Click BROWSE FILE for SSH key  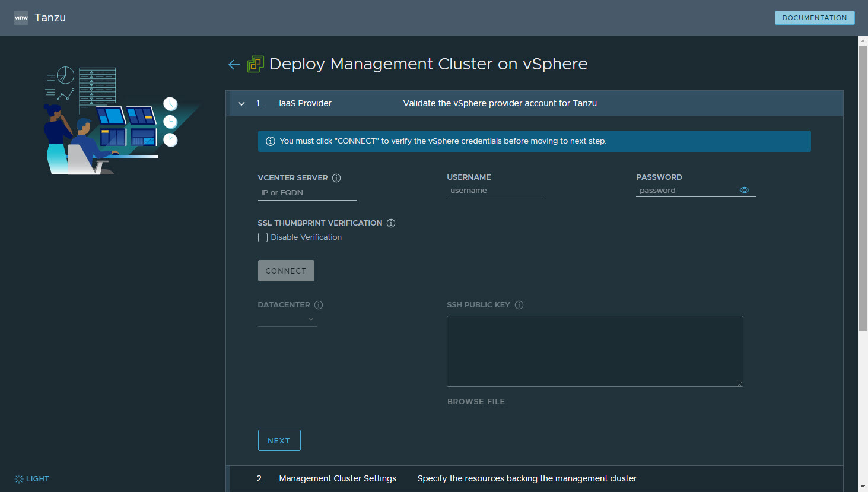pyautogui.click(x=476, y=402)
